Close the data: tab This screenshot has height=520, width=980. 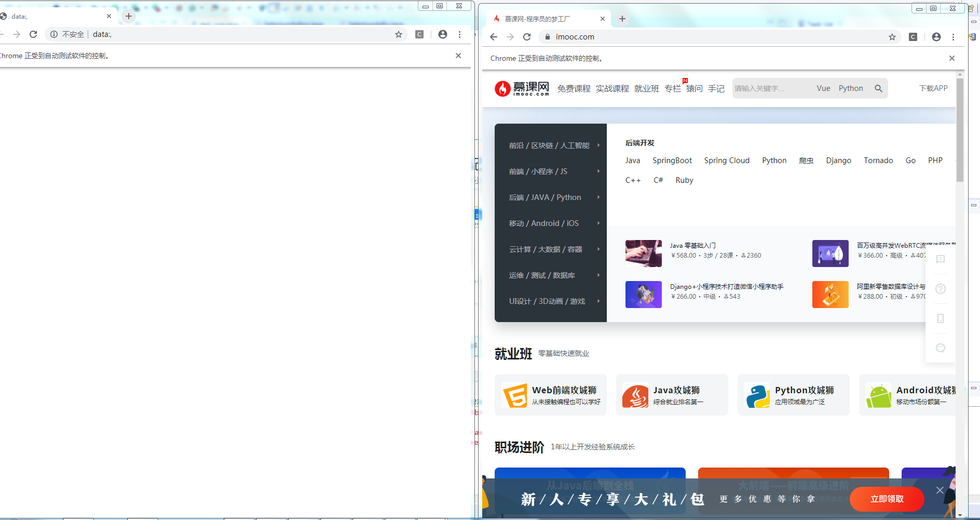[109, 16]
